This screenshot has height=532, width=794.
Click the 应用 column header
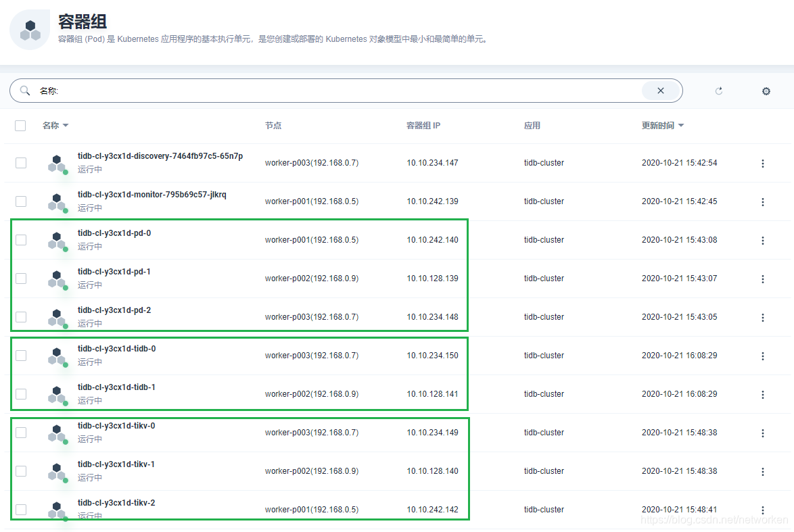[532, 126]
